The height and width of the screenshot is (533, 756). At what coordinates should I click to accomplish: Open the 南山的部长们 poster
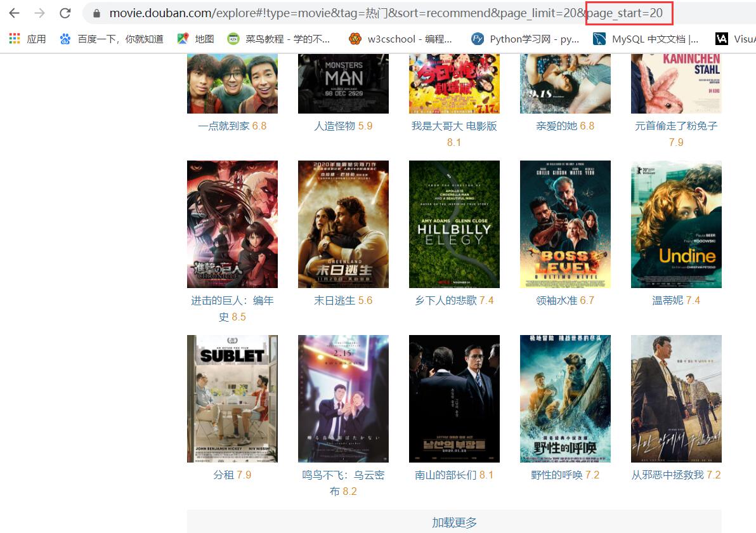tap(454, 399)
